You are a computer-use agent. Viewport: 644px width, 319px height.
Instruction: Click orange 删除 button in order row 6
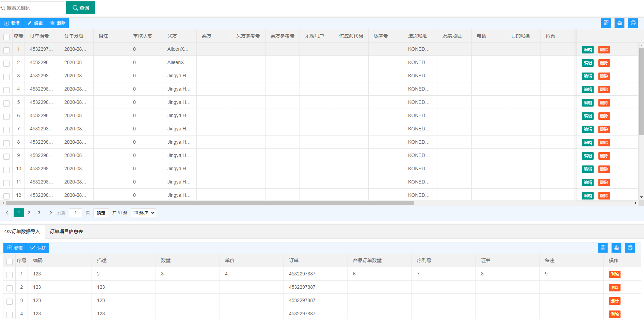pyautogui.click(x=604, y=116)
